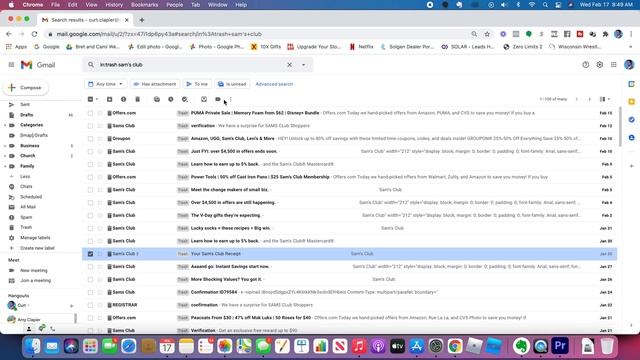Toggle the Has attachment filter chip

(x=155, y=84)
